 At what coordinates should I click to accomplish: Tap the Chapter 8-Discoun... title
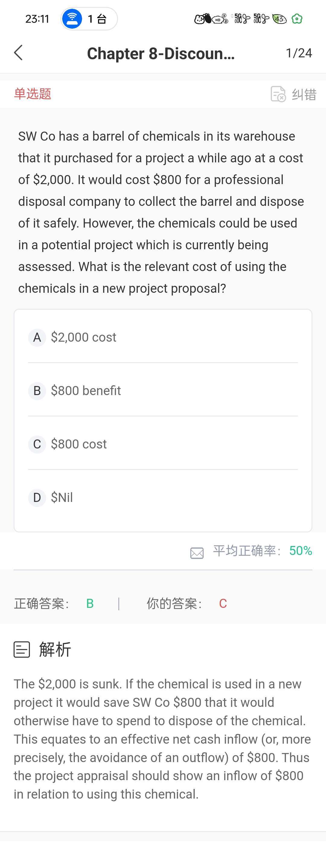161,53
